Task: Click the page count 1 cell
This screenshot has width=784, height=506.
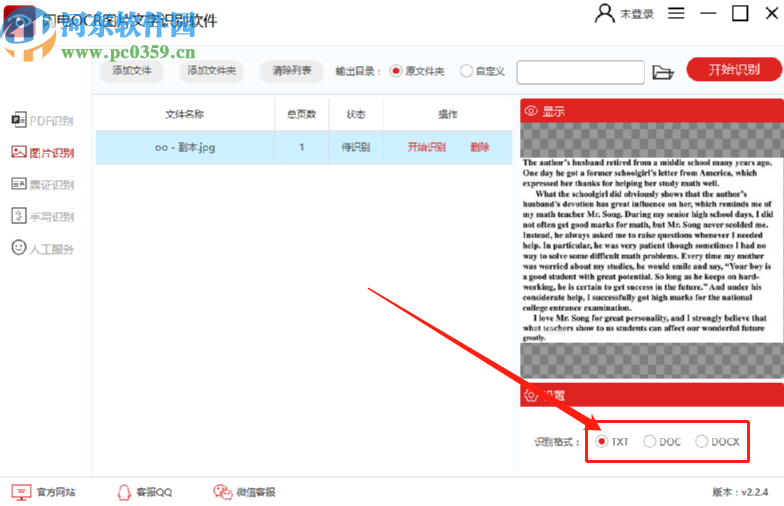Action: tap(302, 147)
